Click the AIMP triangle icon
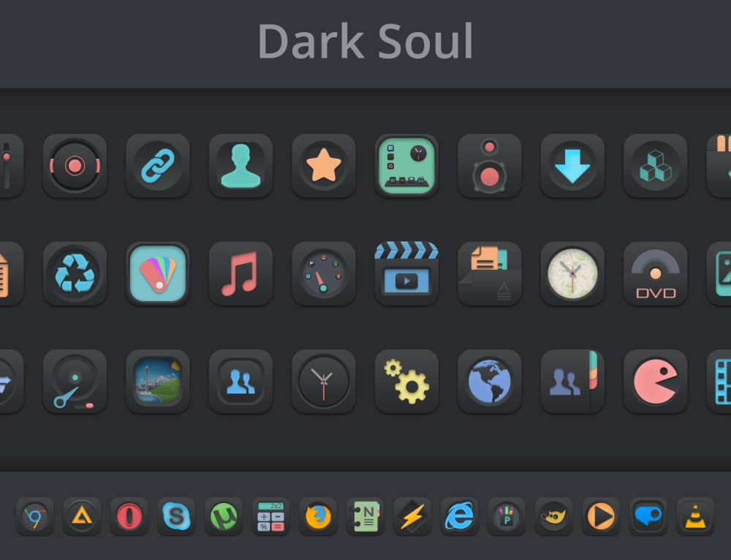 pos(82,517)
